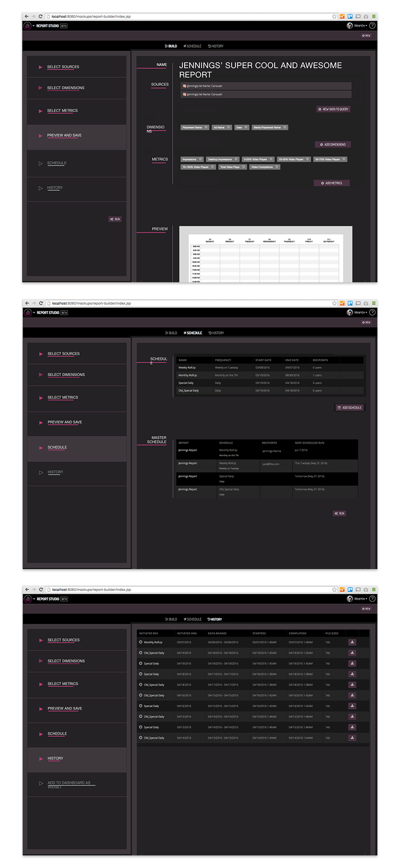Remove the Ad Name dimension chip icon
The width and height of the screenshot is (400, 868).
[229, 127]
